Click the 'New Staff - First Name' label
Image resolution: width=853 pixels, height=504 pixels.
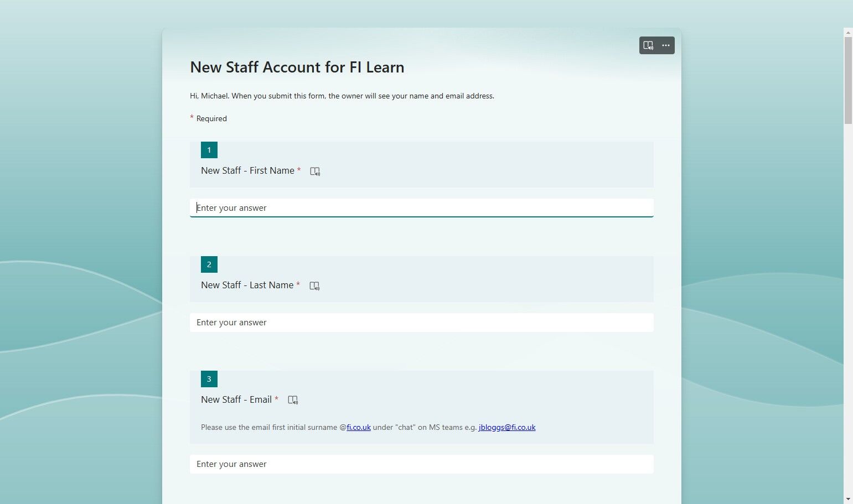247,170
